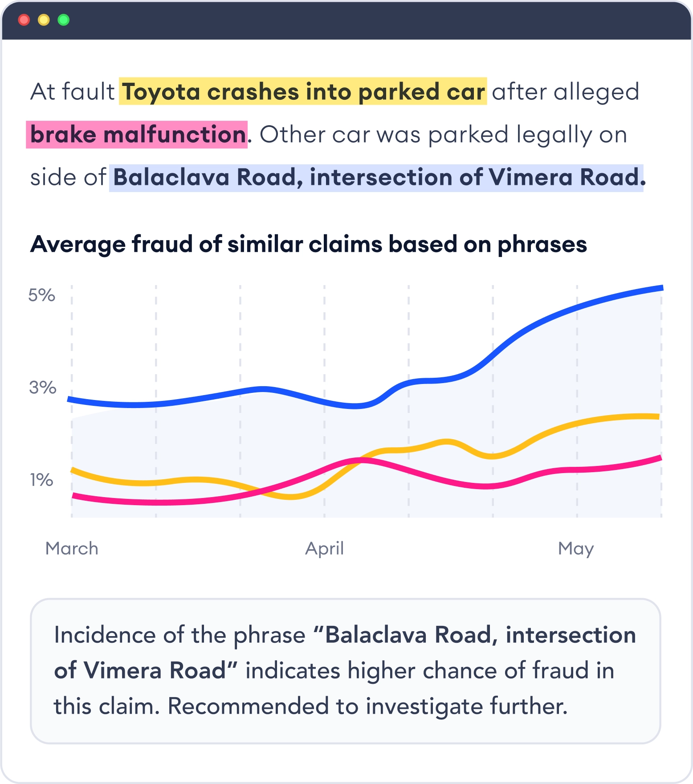
Task: Click the 1% y-axis label
Action: [41, 480]
